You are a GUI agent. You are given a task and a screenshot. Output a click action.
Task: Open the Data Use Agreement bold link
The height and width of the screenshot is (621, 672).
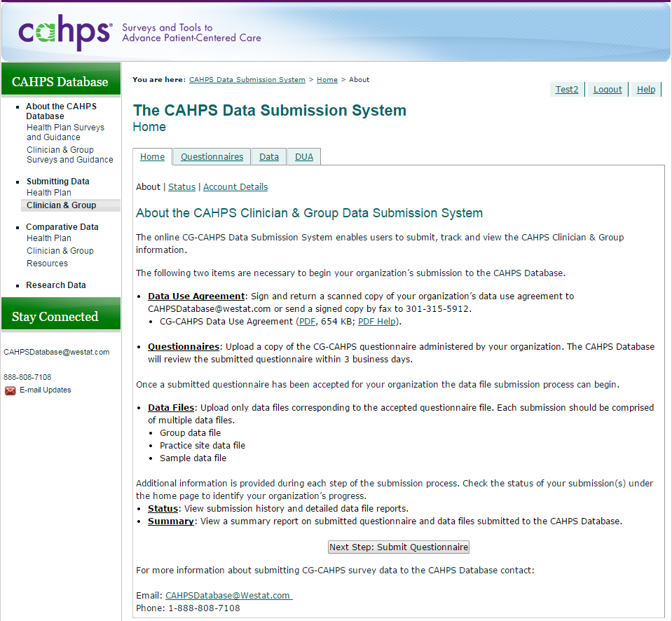click(x=196, y=296)
